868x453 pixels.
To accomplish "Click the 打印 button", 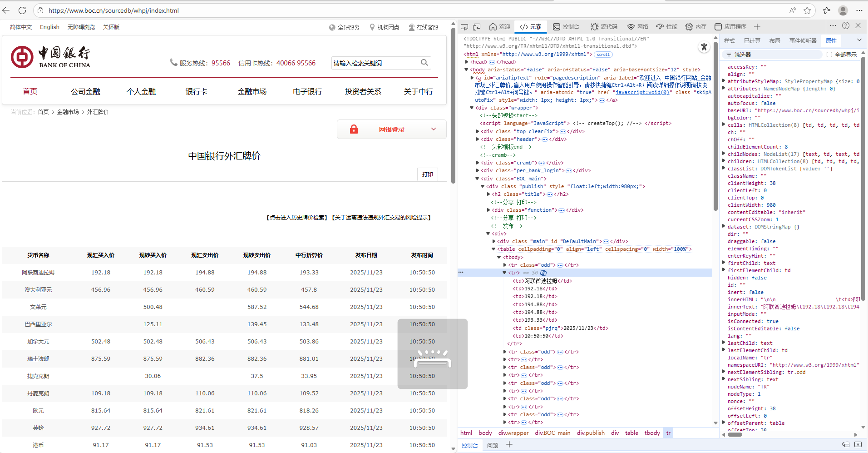I will (x=428, y=174).
